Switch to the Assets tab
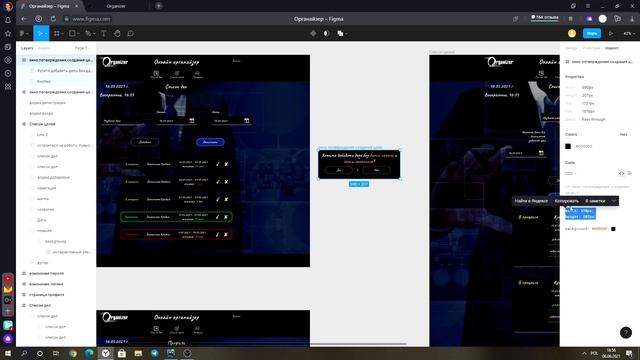The image size is (640, 360). pyautogui.click(x=44, y=48)
